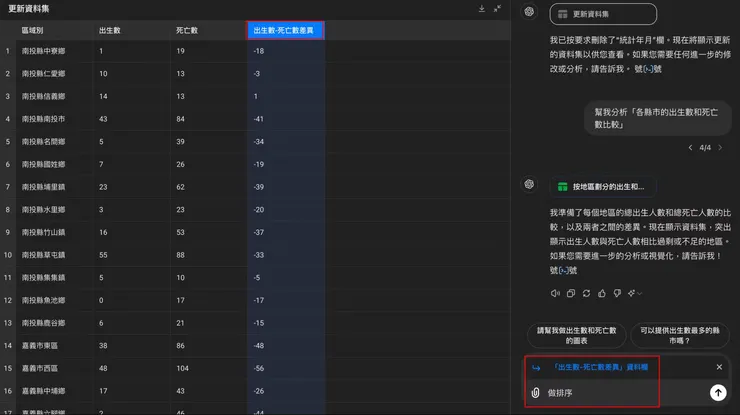740x415 pixels.
Task: Regenerate the assistant's response
Action: (x=586, y=293)
